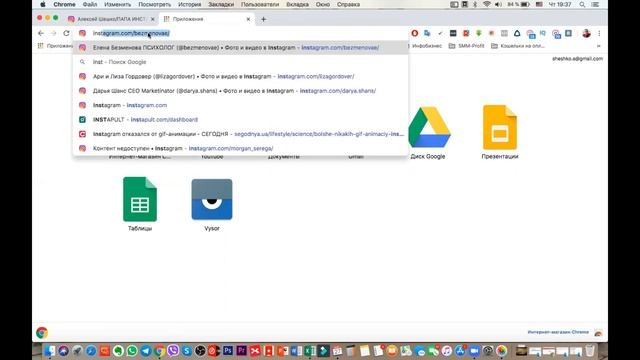Image resolution: width=640 pixels, height=360 pixels.
Task: Select the Елена Безменова instagram suggestion
Action: (241, 48)
